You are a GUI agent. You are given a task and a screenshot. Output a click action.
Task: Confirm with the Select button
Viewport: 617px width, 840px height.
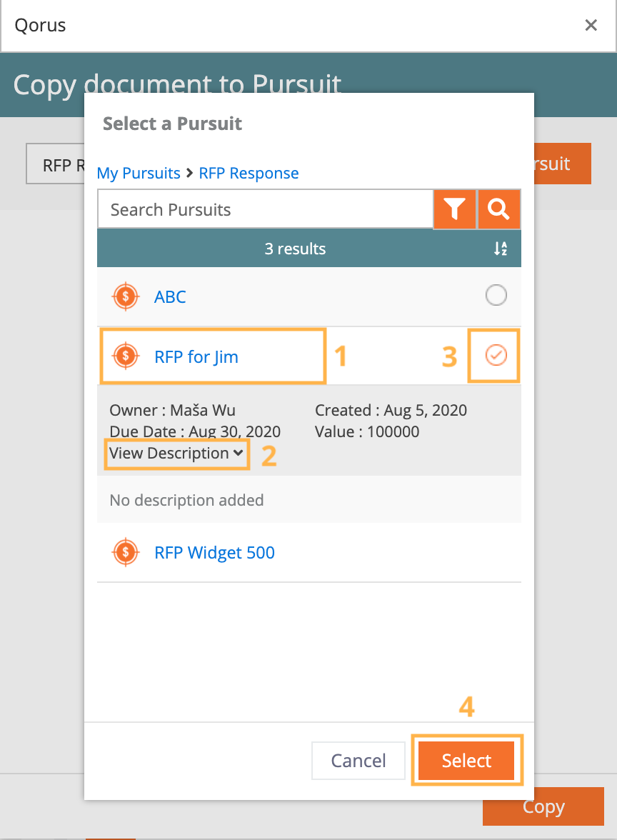tap(466, 760)
